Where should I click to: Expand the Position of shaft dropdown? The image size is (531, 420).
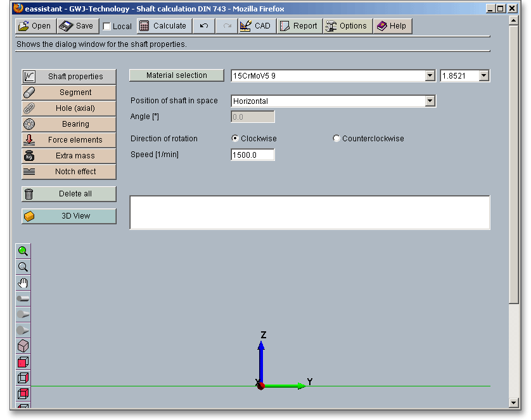pyautogui.click(x=430, y=101)
